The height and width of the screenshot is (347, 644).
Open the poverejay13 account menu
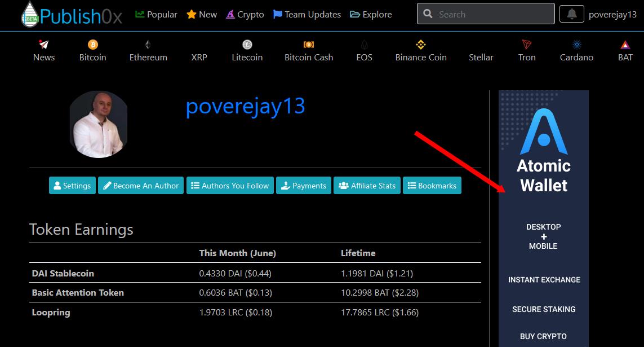[612, 15]
